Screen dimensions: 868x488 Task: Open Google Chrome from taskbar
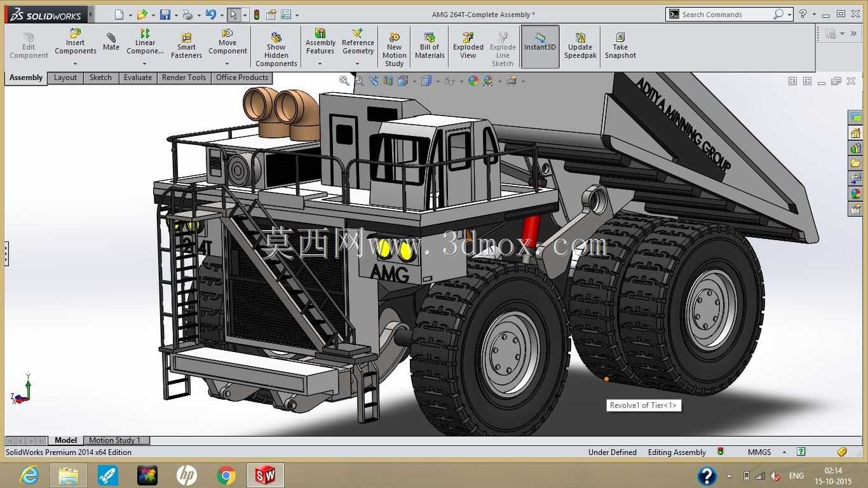[x=226, y=475]
